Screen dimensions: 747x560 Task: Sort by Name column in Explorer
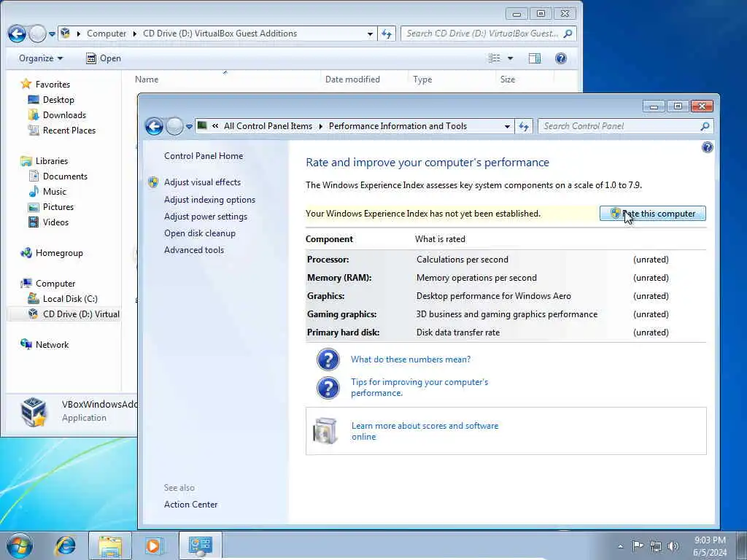(146, 79)
